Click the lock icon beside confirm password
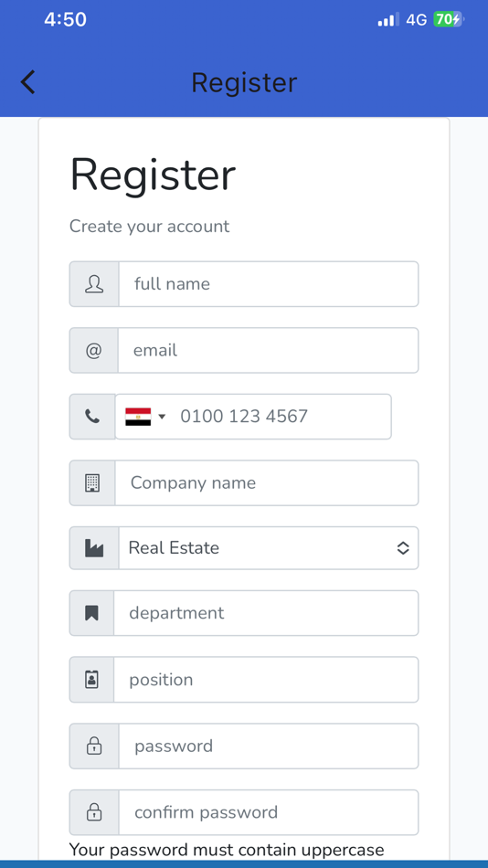This screenshot has height=868, width=488. tap(94, 812)
